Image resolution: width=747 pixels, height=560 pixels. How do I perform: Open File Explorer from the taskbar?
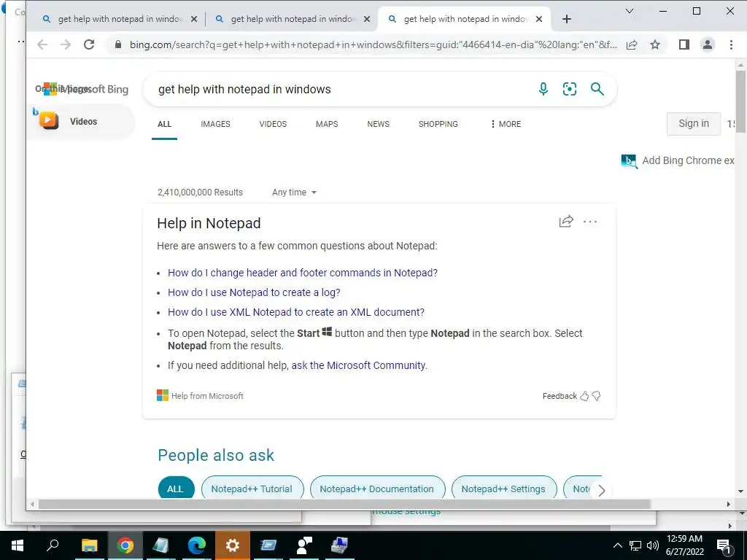[89, 545]
